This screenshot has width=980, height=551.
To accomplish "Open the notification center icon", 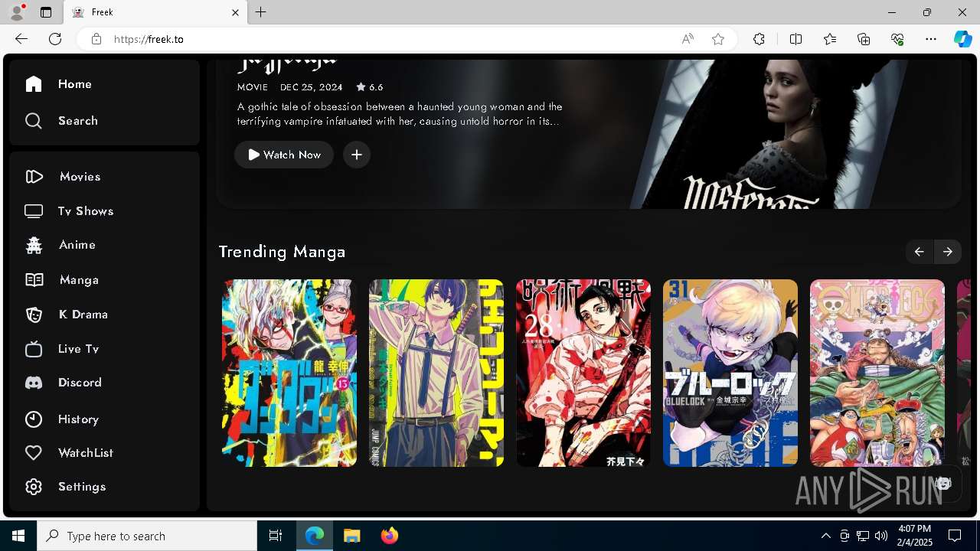I will 955,536.
